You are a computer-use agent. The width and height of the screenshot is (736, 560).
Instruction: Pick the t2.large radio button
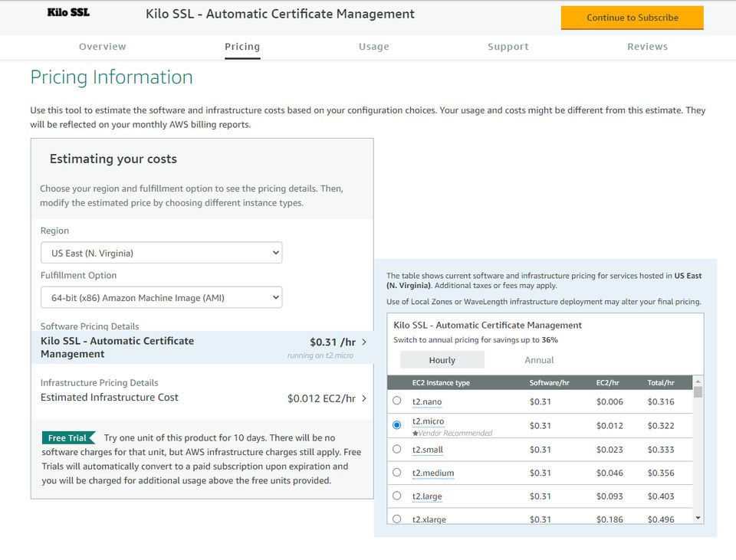pyautogui.click(x=397, y=496)
